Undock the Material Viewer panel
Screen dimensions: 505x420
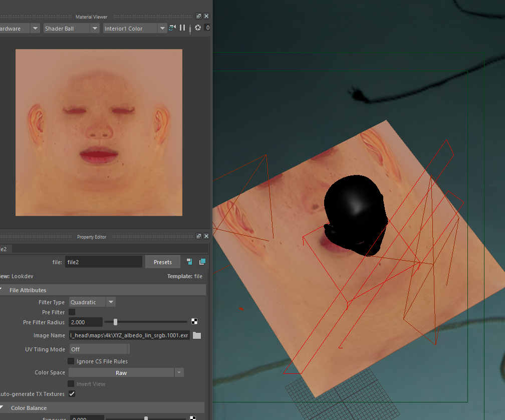tap(199, 16)
